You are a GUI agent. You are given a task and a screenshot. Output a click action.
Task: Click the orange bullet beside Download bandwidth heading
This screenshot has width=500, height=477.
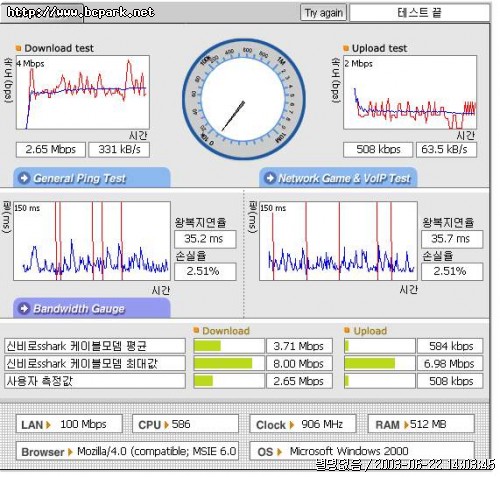click(196, 330)
